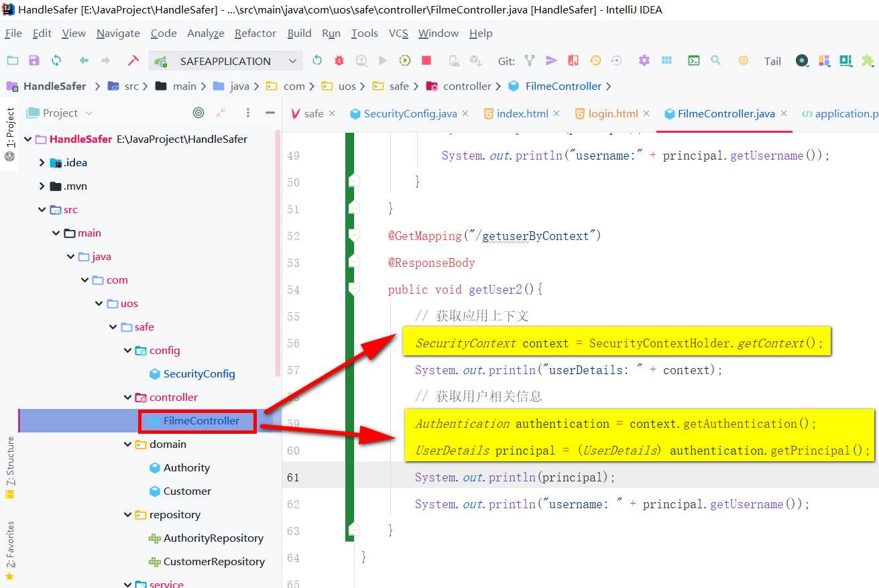Expand the .idea folder
Screen dimensions: 879x588
pyautogui.click(x=42, y=163)
